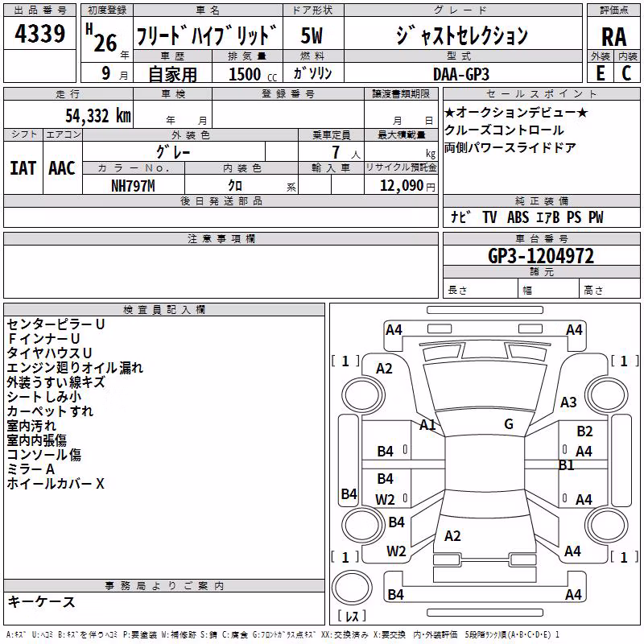The height and width of the screenshot is (644, 644).
Task: Click the A1 mark on the car diagram
Action: (x=427, y=425)
